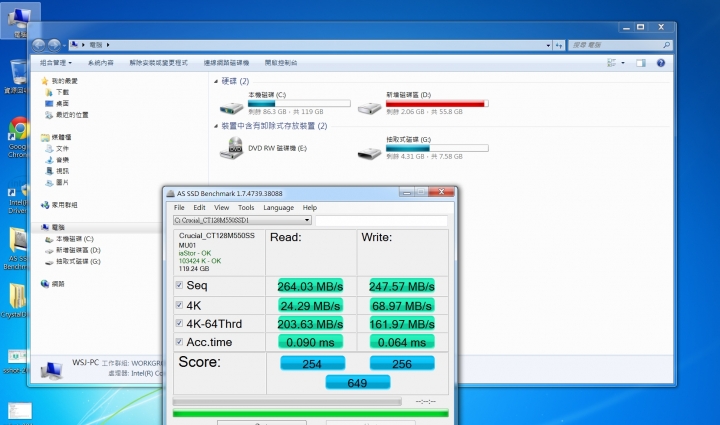The width and height of the screenshot is (720, 425).
Task: Select the Intel Driver desktop shortcut
Action: click(18, 189)
